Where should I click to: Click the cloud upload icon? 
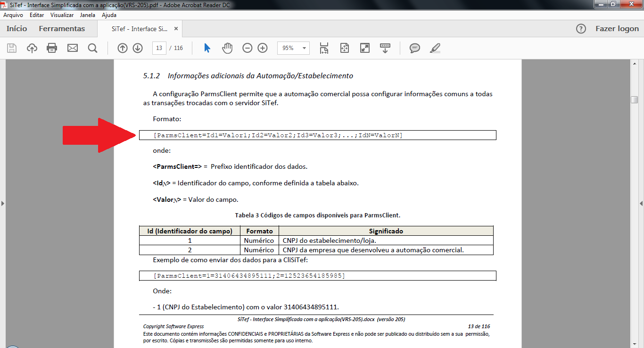coord(32,48)
